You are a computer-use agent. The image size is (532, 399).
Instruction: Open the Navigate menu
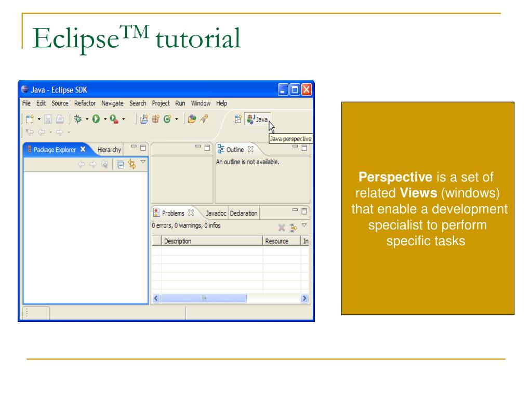pyautogui.click(x=112, y=103)
